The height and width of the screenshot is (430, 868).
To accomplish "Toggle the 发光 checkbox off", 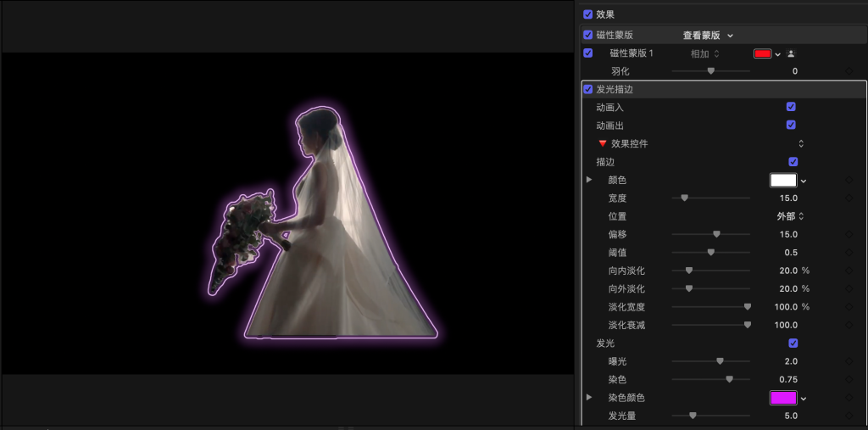I will tap(793, 343).
